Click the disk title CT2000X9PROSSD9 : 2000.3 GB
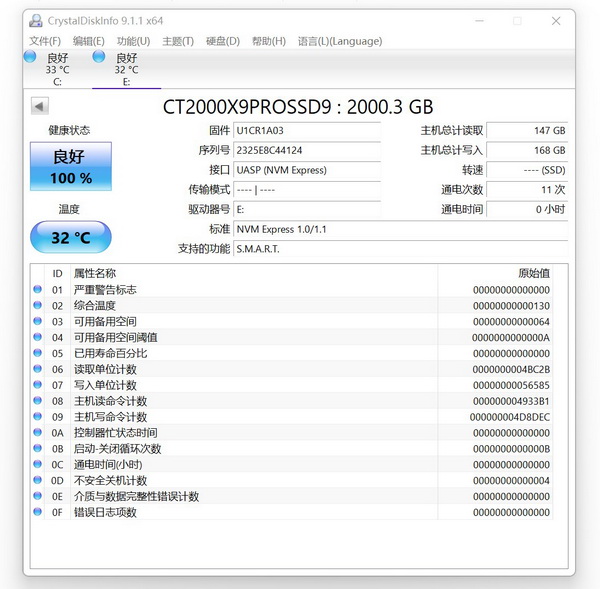 click(x=298, y=107)
